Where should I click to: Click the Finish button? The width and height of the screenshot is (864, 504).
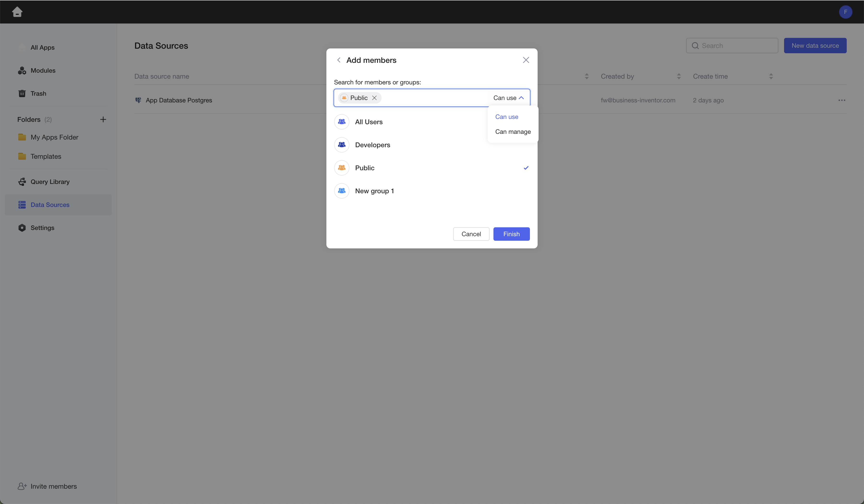pos(511,234)
